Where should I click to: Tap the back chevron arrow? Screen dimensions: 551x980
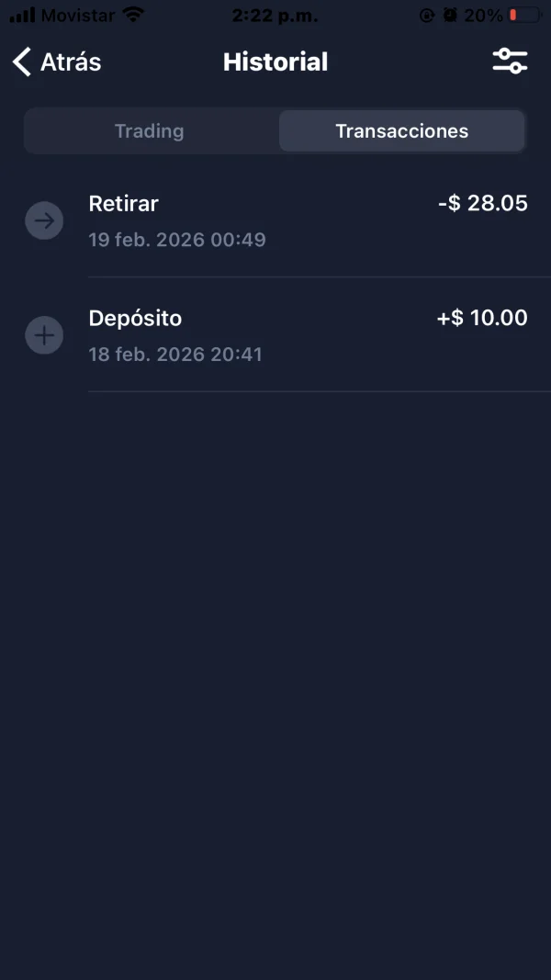(x=22, y=62)
